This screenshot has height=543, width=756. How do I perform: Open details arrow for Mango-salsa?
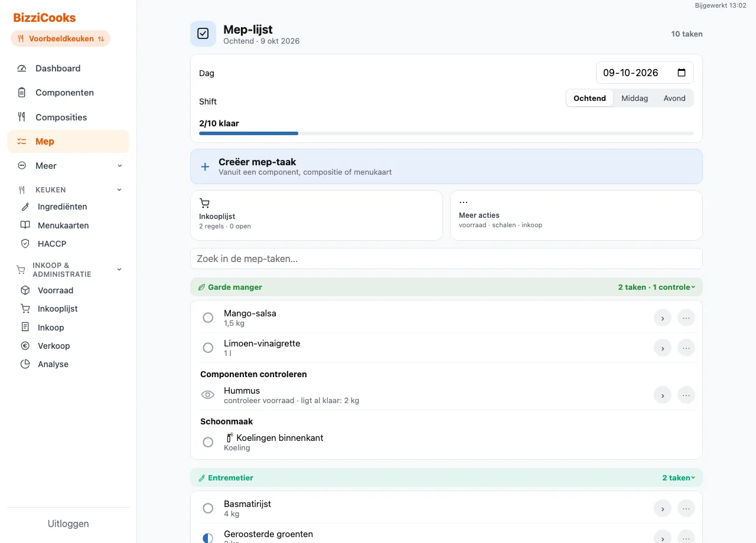[663, 318]
